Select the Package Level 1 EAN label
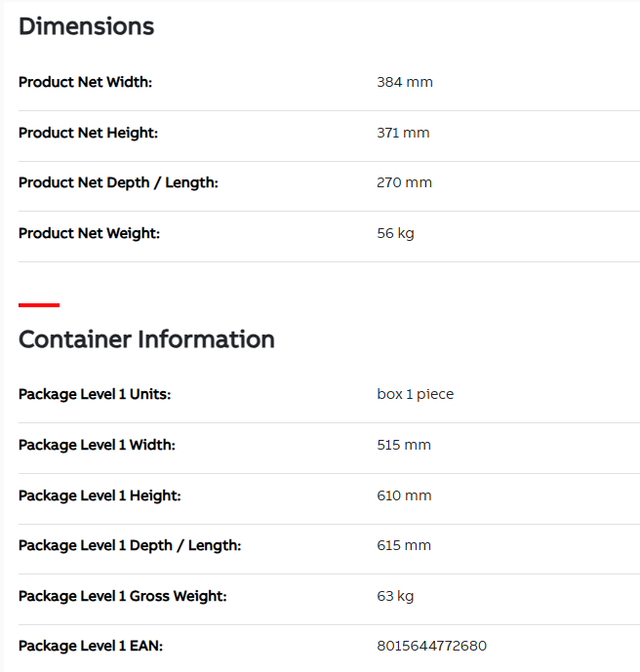 91,646
